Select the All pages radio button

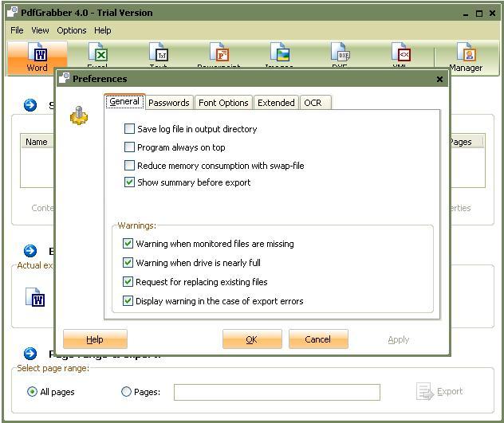(32, 391)
